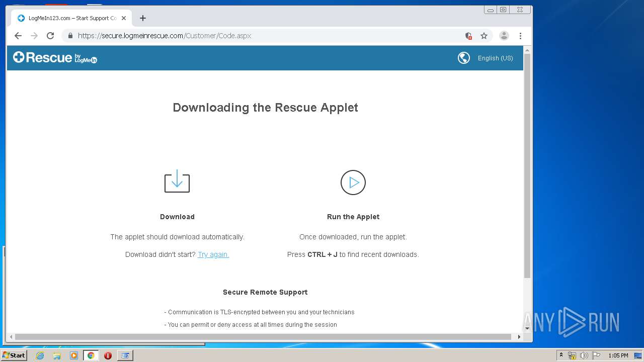Open the Windows Start menu
This screenshot has width=644, height=362.
coord(14,355)
